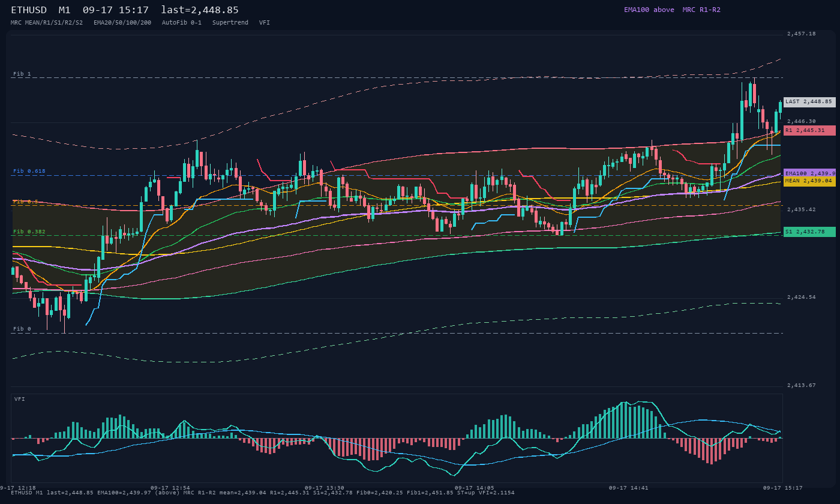Click the 09-17 15:17 time axis label
840x504 pixels.
pos(783,488)
